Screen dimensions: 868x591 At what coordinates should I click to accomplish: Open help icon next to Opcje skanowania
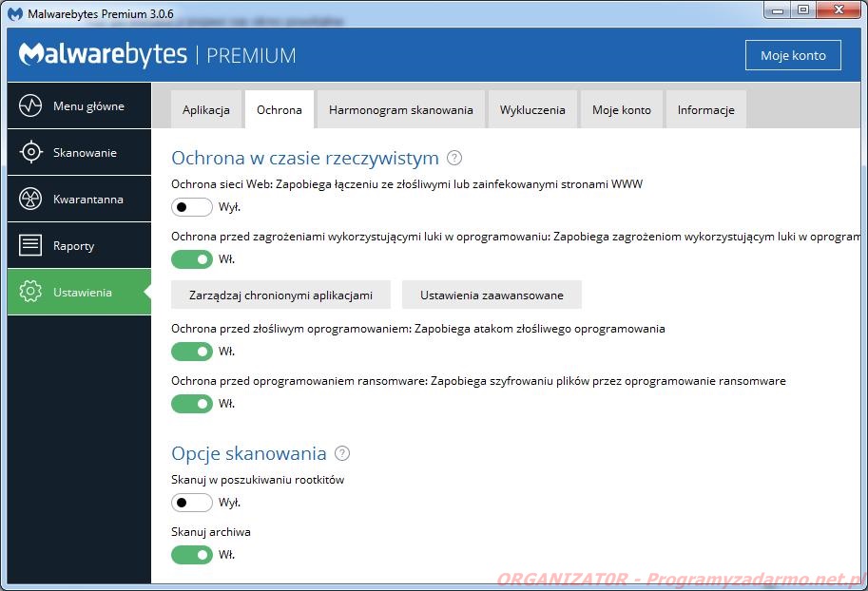pyautogui.click(x=342, y=454)
